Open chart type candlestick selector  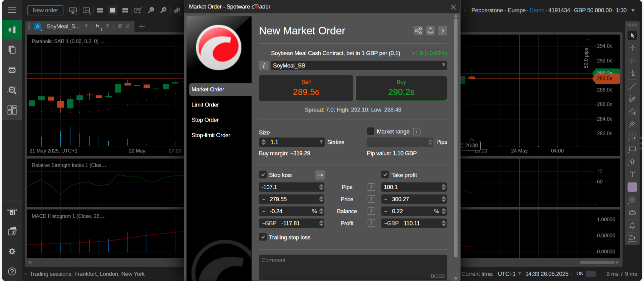click(x=177, y=10)
